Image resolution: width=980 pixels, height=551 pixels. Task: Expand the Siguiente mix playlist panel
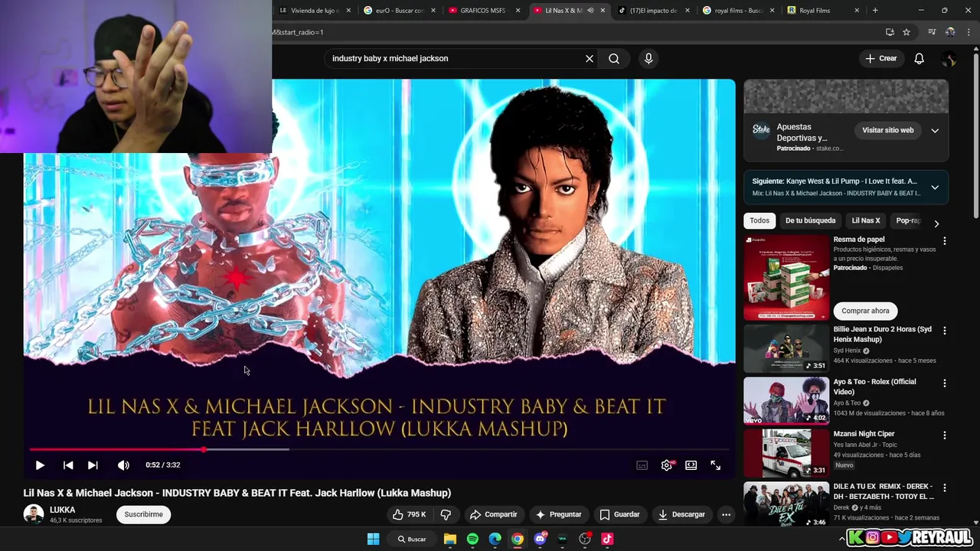[935, 187]
